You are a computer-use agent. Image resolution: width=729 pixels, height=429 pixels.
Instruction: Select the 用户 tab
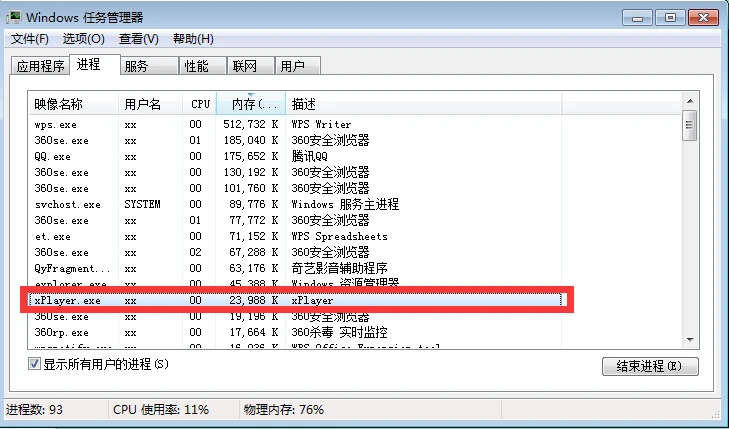click(x=293, y=67)
